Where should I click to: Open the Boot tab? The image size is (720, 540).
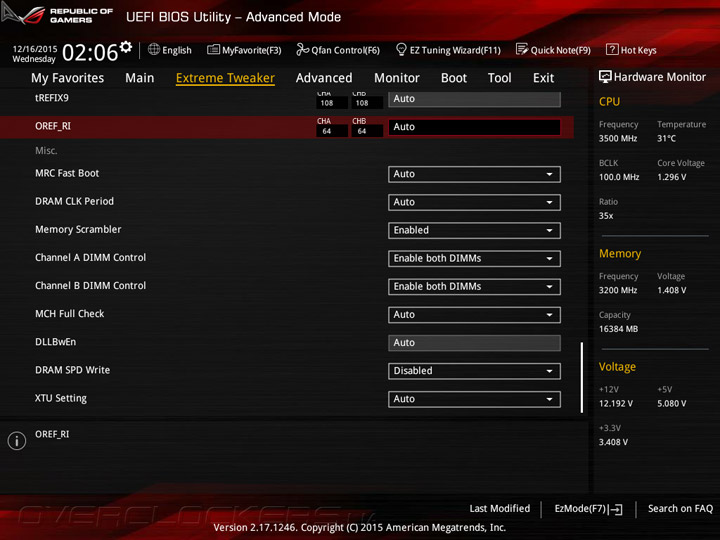(454, 78)
